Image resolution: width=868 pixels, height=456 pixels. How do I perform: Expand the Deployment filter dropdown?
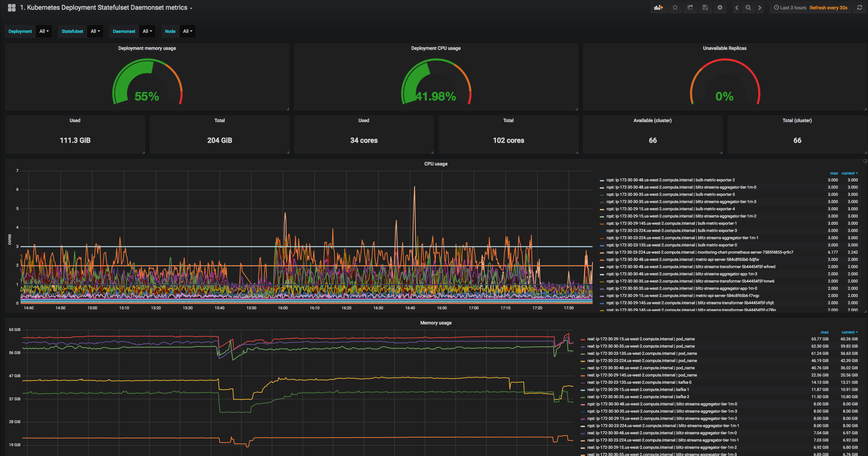click(45, 31)
